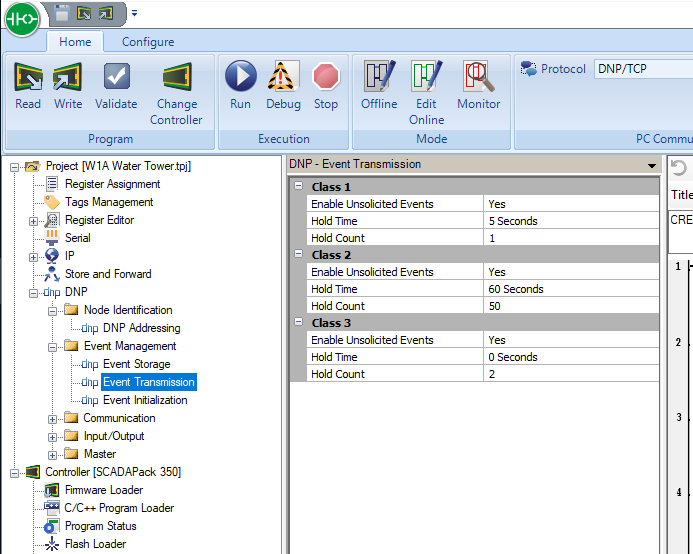Open C/C++ Program Loader tree item
693x554 pixels.
119,508
